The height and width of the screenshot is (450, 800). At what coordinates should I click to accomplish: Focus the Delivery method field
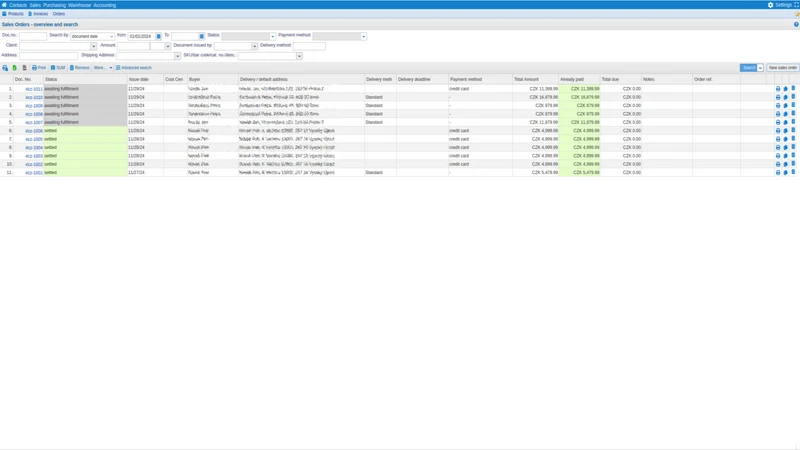(x=309, y=46)
